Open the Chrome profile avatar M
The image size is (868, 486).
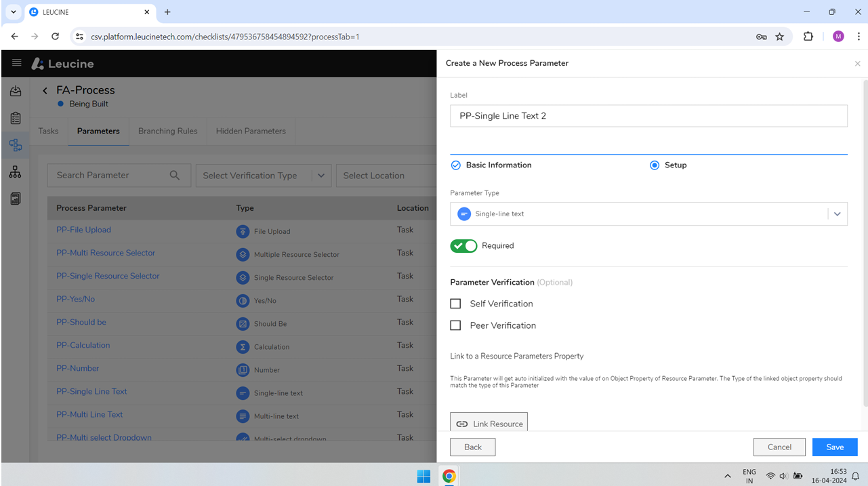click(838, 37)
